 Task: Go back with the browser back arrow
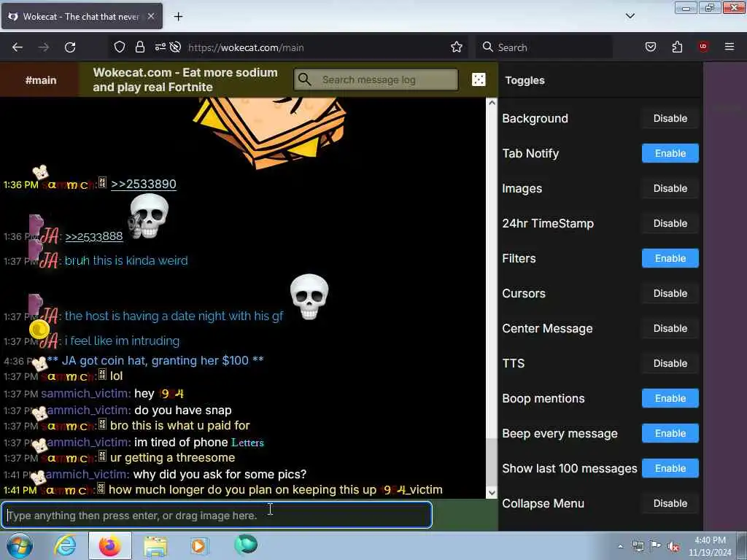tap(18, 47)
